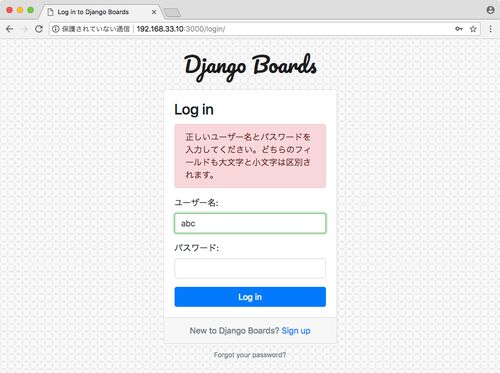Screen dimensions: 500x373
Task: Click the pink error message box
Action: [x=250, y=156]
